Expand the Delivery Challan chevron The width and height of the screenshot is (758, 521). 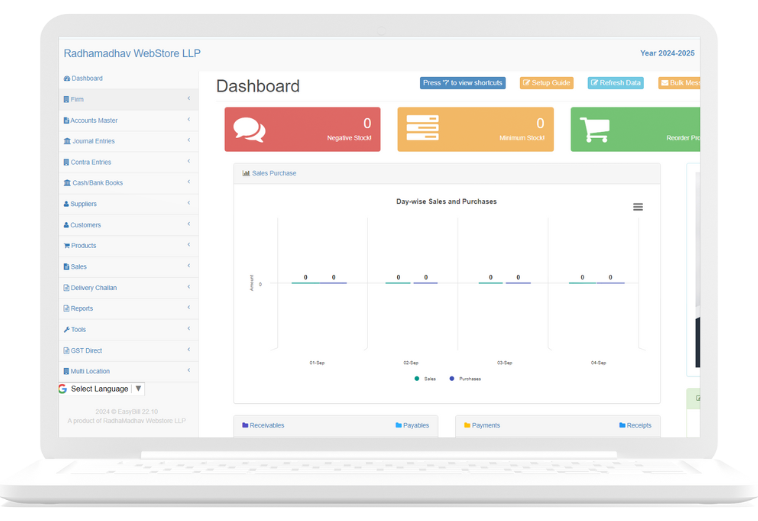189,287
